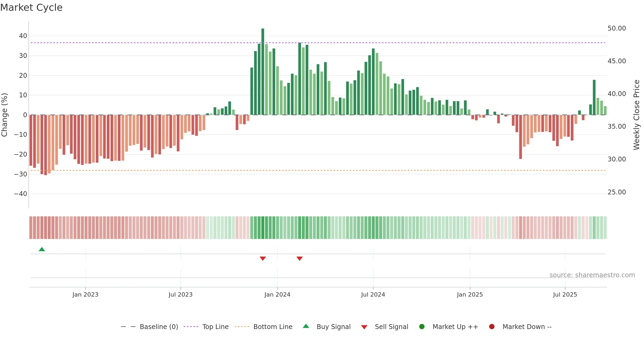This screenshot has height=362, width=644.
Task: Toggle Top Line legend entry
Action: coord(206,327)
